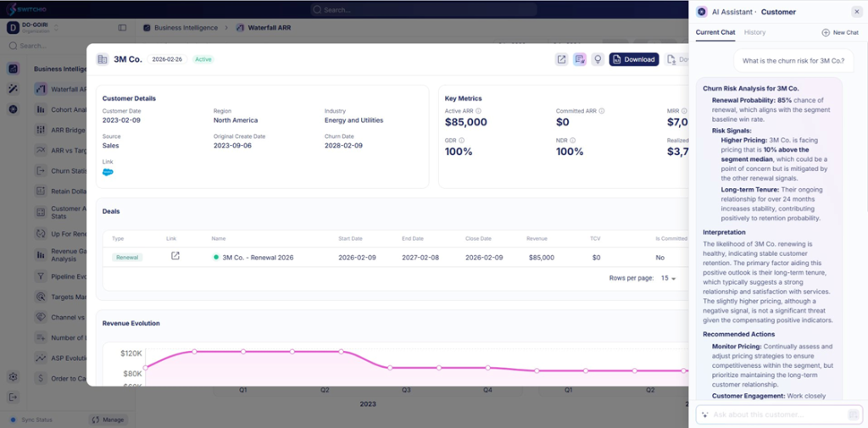Viewport: 868px width, 428px height.
Task: Click the first revenue chart data point
Action: 146,368
